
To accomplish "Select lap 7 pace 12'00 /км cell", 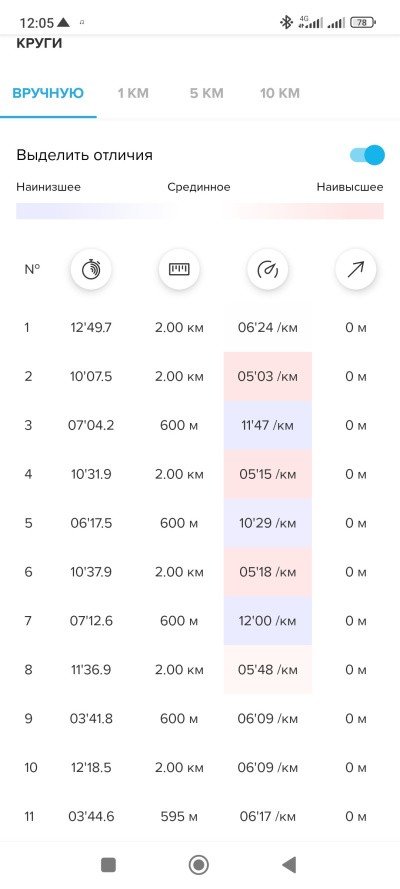I will [x=267, y=621].
